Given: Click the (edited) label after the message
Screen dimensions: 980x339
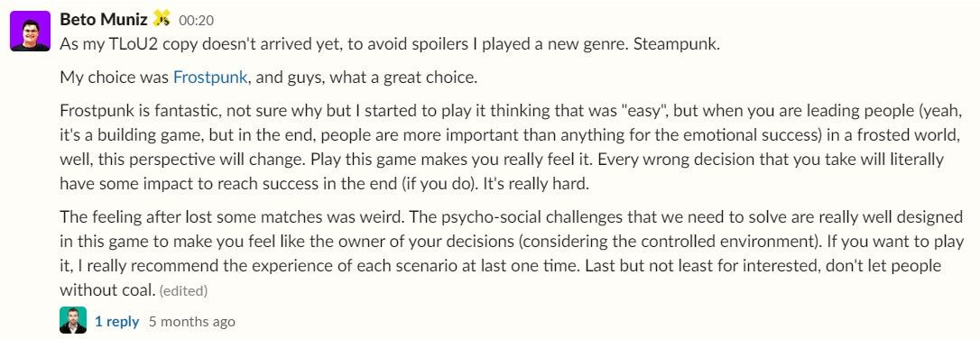Looking at the screenshot, I should (x=184, y=290).
